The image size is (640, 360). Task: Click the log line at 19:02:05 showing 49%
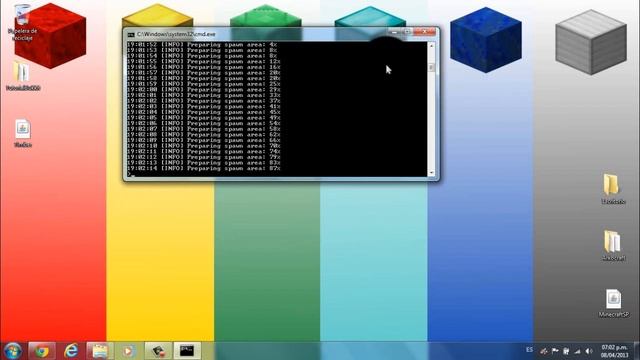[x=203, y=118]
